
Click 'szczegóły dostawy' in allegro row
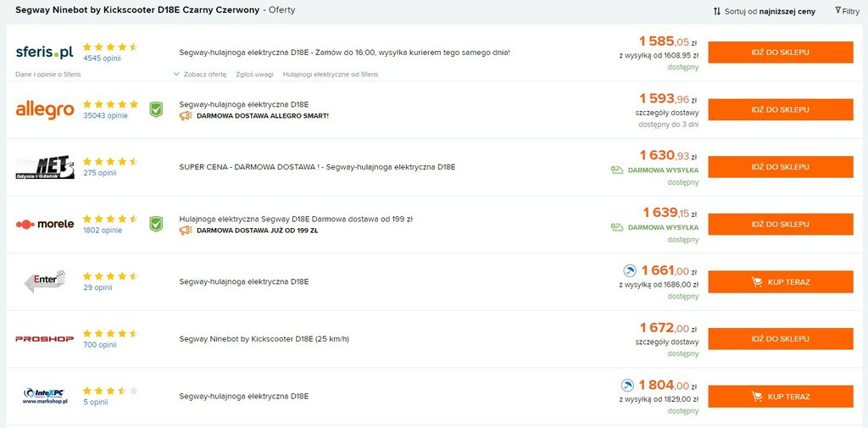coord(667,113)
